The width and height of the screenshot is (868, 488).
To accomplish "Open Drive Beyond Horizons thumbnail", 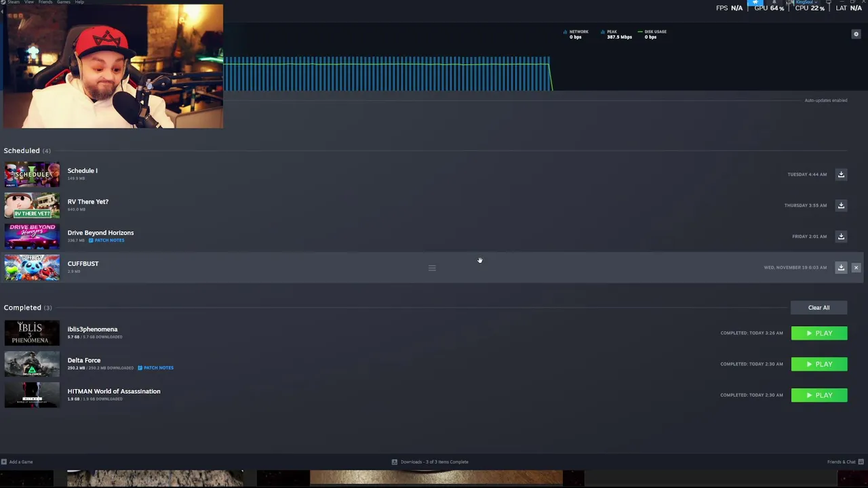I will click(x=32, y=237).
